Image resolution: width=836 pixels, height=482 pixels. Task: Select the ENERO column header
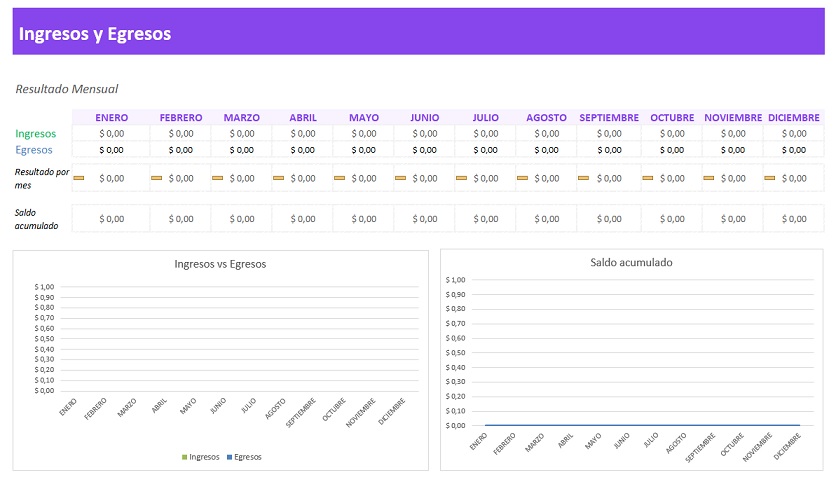[111, 117]
